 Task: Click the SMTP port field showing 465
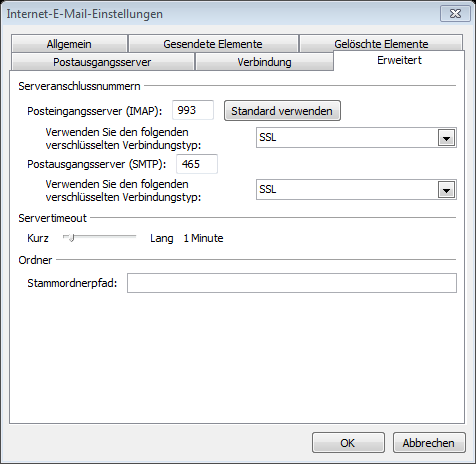point(197,164)
